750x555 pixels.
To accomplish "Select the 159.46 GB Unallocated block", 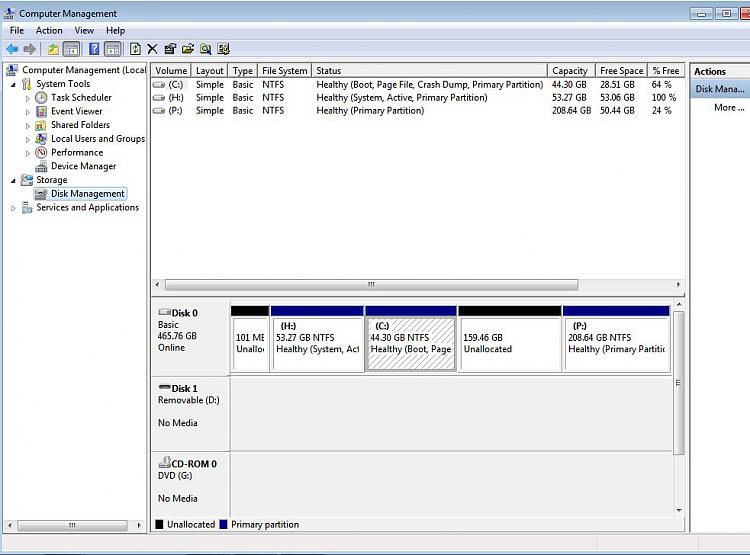I will point(509,339).
